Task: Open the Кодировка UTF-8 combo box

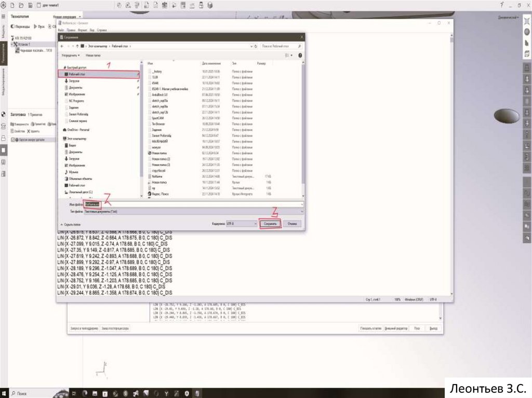Action: click(242, 224)
